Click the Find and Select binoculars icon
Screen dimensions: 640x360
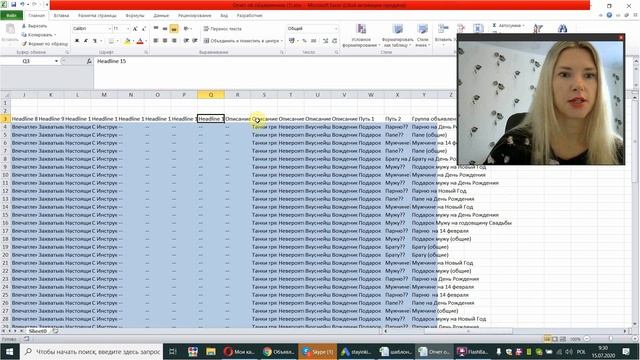562,28
